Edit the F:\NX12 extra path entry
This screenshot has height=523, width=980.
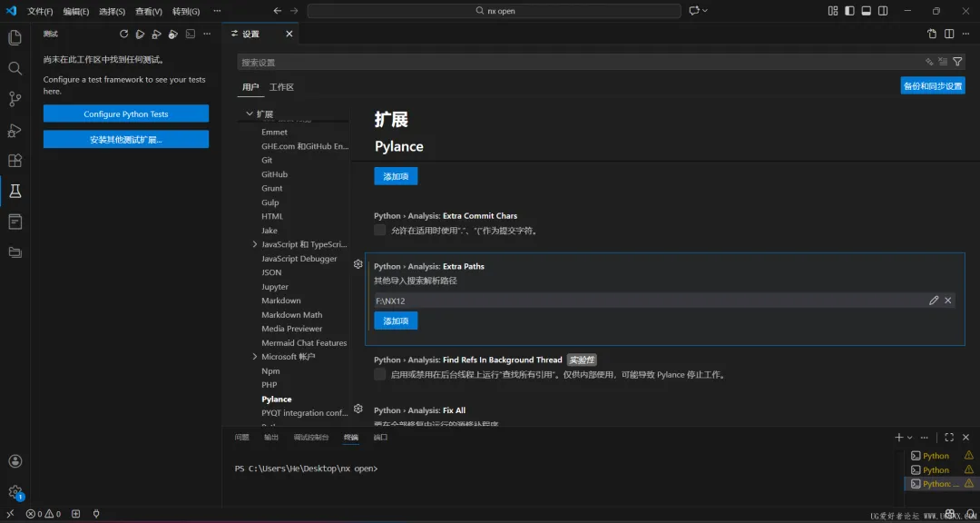pyautogui.click(x=934, y=301)
